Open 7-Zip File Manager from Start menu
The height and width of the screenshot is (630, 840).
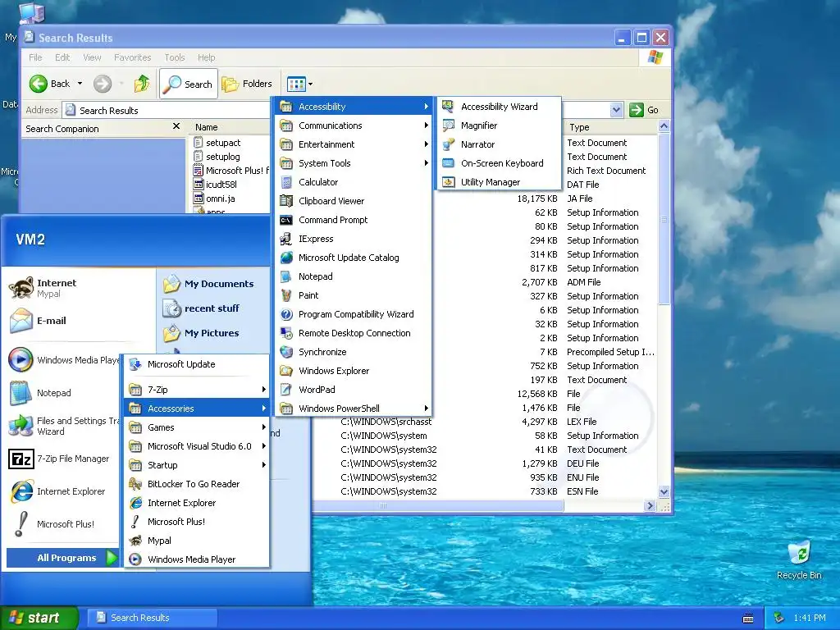pyautogui.click(x=62, y=459)
